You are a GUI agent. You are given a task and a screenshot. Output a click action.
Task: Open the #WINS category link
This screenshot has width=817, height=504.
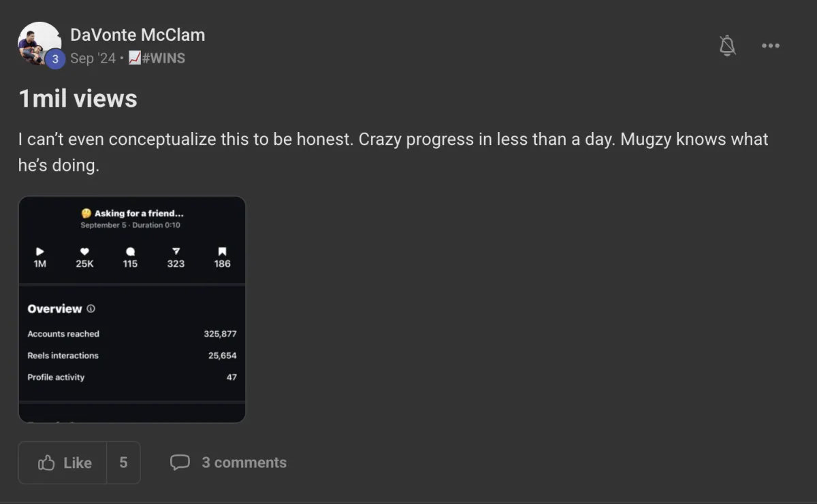[x=163, y=58]
